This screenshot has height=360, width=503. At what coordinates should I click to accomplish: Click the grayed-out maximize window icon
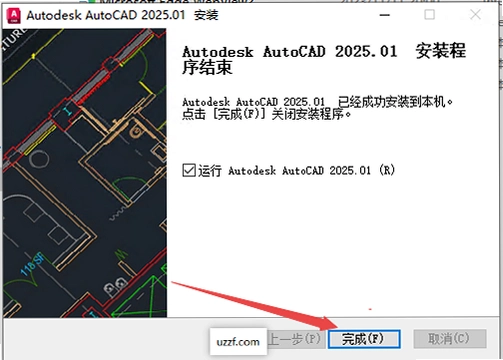click(429, 15)
